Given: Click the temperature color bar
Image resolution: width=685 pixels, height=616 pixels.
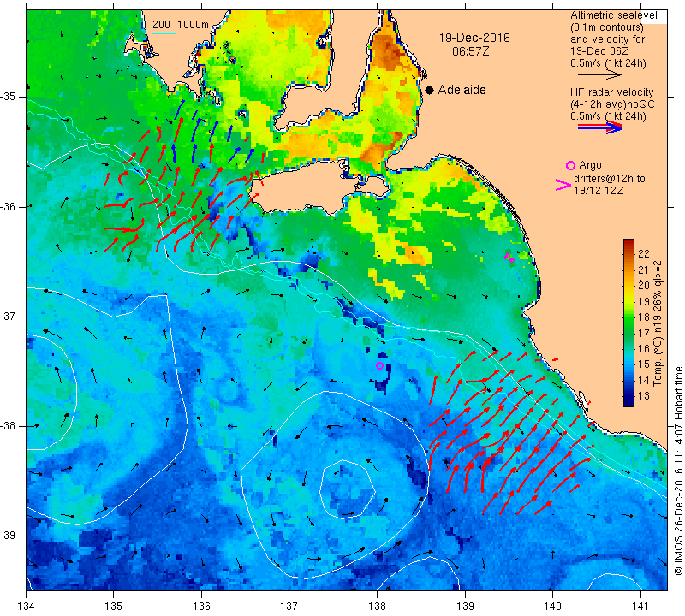Looking at the screenshot, I should tap(628, 323).
